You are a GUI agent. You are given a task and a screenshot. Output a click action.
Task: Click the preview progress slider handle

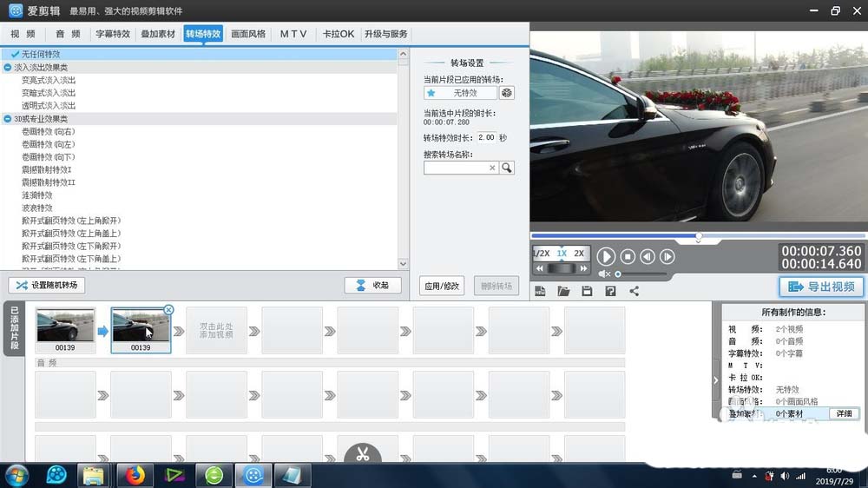click(x=699, y=236)
